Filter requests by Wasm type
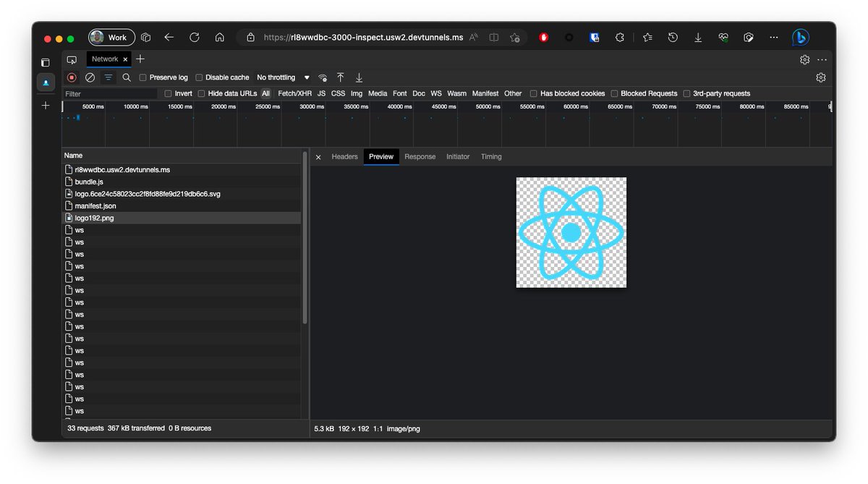Screen dimensions: 868x484 pos(456,93)
